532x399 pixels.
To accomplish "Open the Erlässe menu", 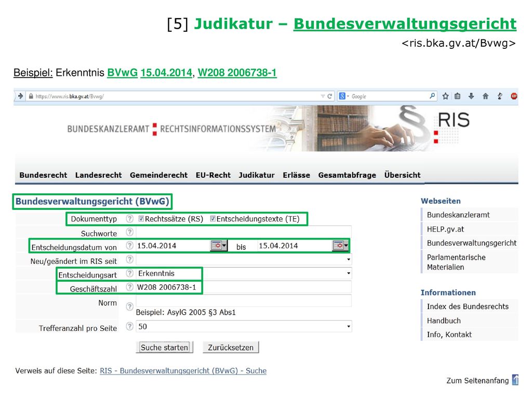I will tap(297, 175).
